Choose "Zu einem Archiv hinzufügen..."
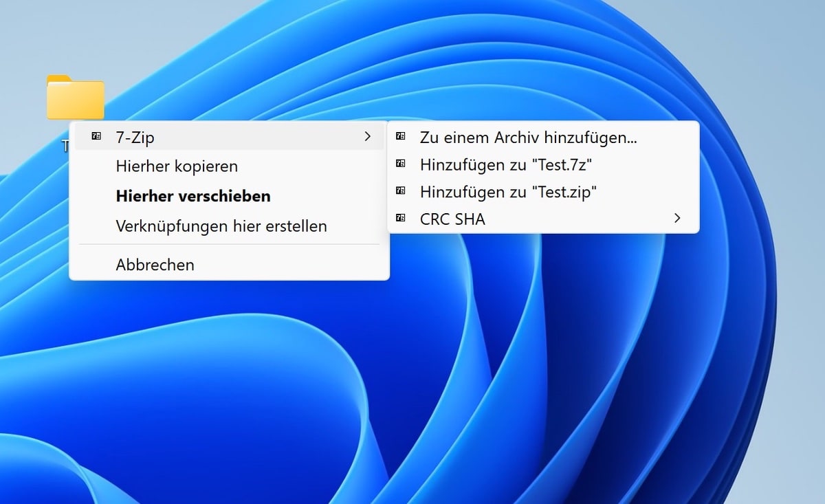This screenshot has width=825, height=504. (x=528, y=138)
